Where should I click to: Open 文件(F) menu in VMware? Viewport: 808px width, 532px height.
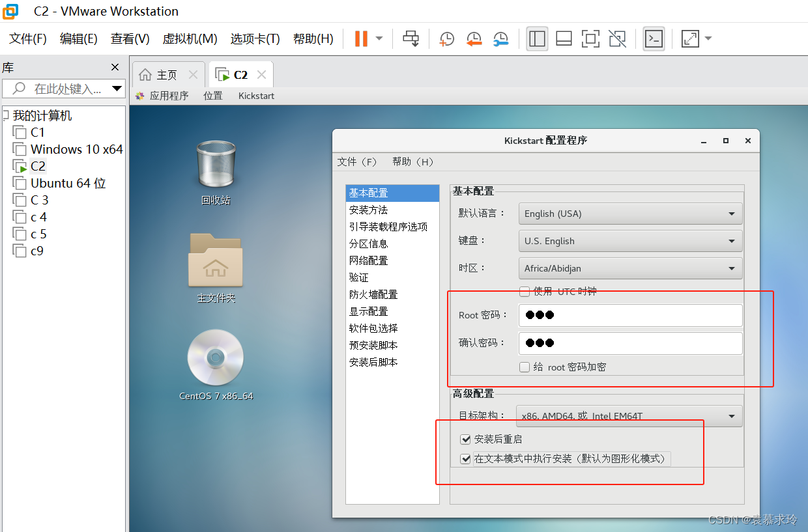(28, 39)
